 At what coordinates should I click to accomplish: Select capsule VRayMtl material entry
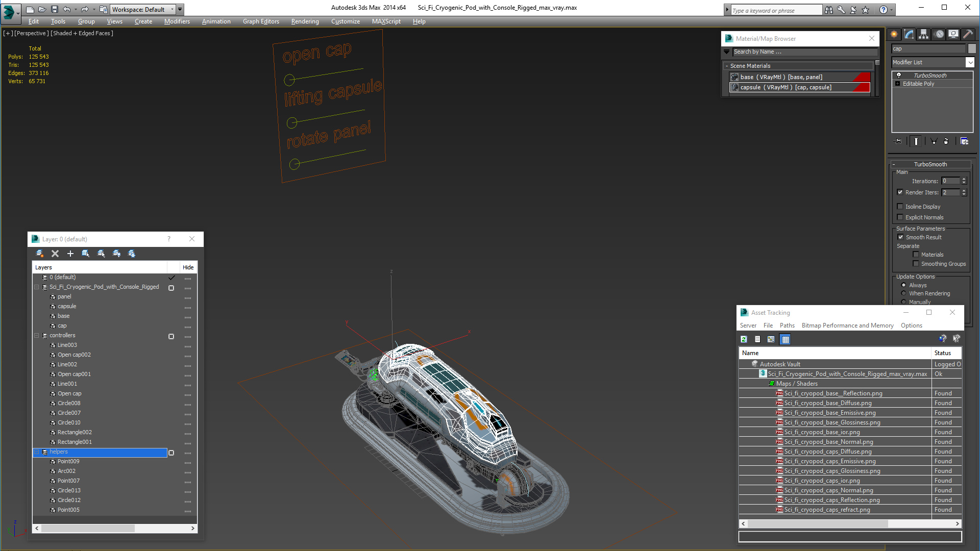click(800, 87)
